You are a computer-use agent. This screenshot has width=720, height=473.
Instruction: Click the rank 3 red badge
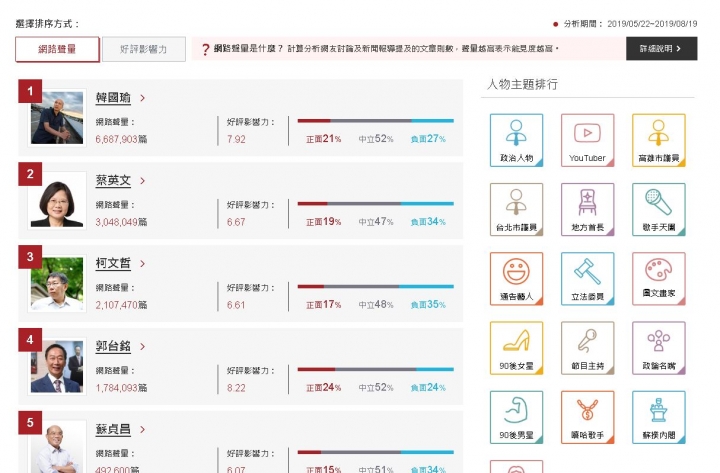pos(30,257)
